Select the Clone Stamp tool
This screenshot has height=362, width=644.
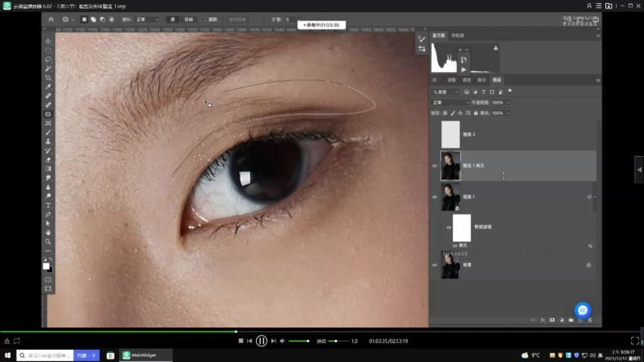tap(48, 141)
